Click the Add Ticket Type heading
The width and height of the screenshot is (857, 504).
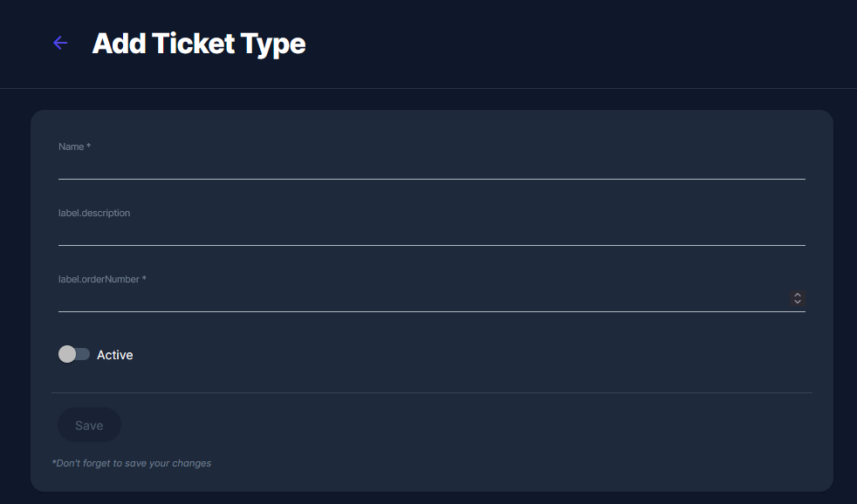tap(198, 43)
